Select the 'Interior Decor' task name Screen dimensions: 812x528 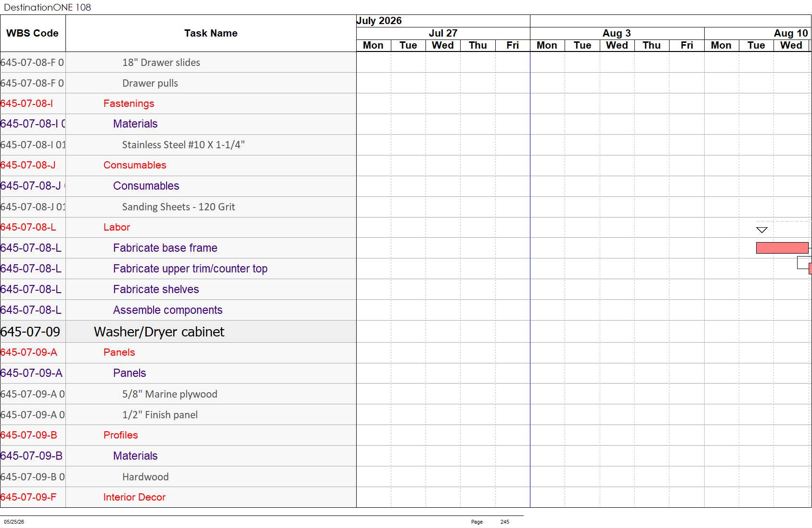tap(134, 497)
